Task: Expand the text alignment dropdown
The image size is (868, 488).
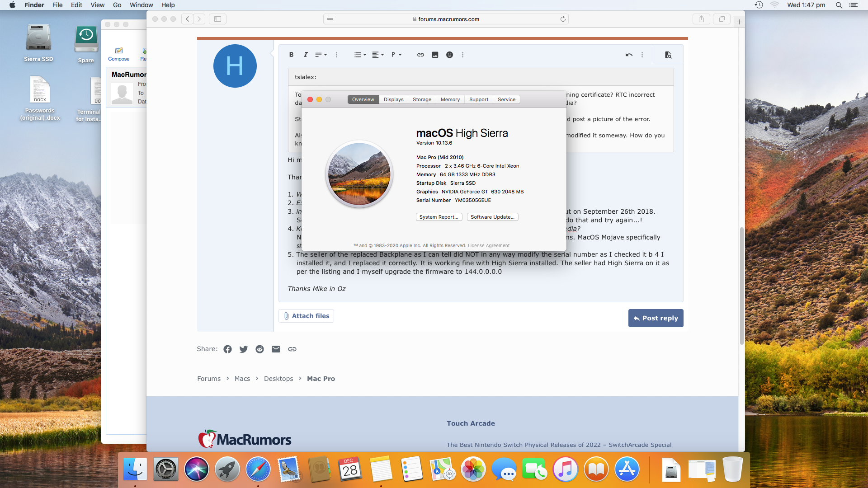Action: [x=378, y=55]
